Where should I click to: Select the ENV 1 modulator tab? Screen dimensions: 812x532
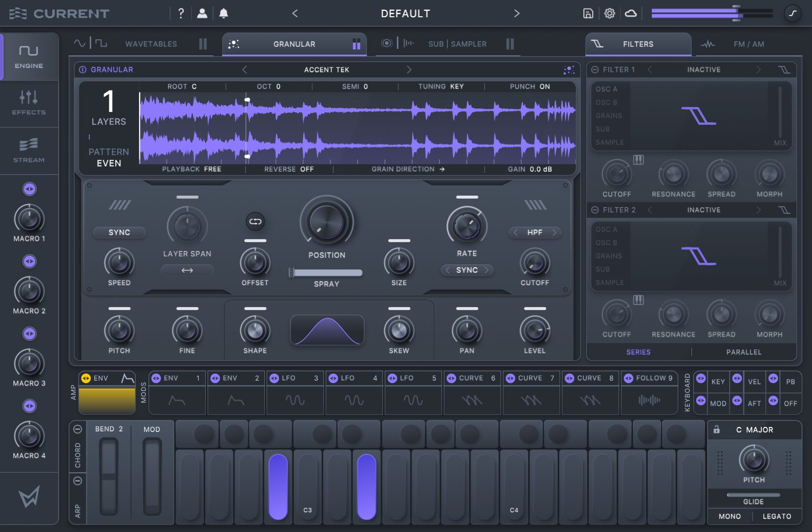177,378
